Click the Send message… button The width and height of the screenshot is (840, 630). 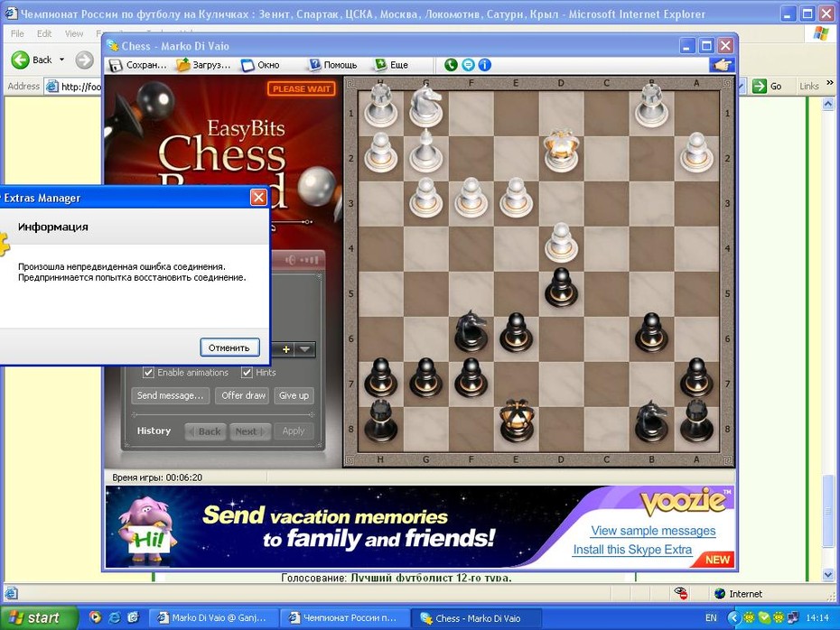tap(170, 395)
